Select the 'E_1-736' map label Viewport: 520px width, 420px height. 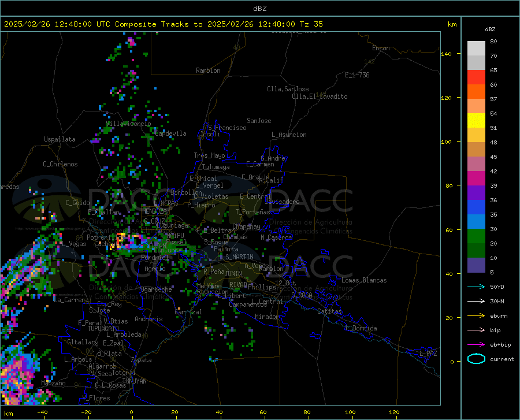tap(357, 75)
